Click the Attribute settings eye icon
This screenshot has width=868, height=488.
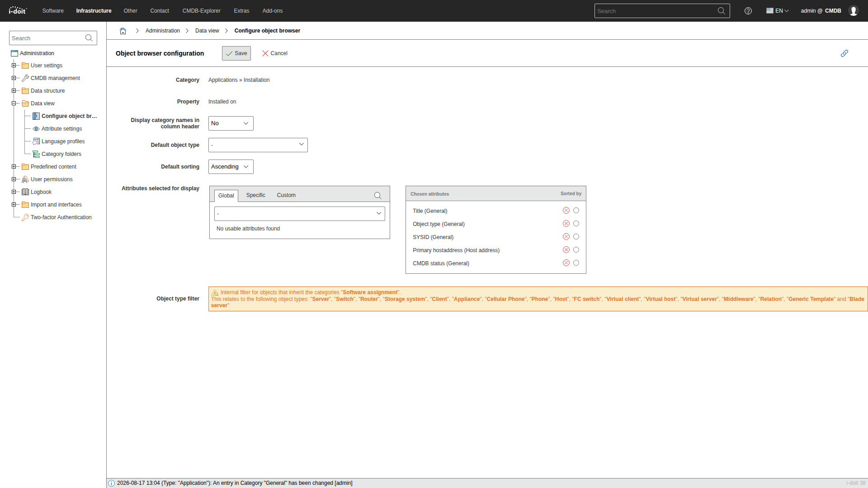coord(36,129)
